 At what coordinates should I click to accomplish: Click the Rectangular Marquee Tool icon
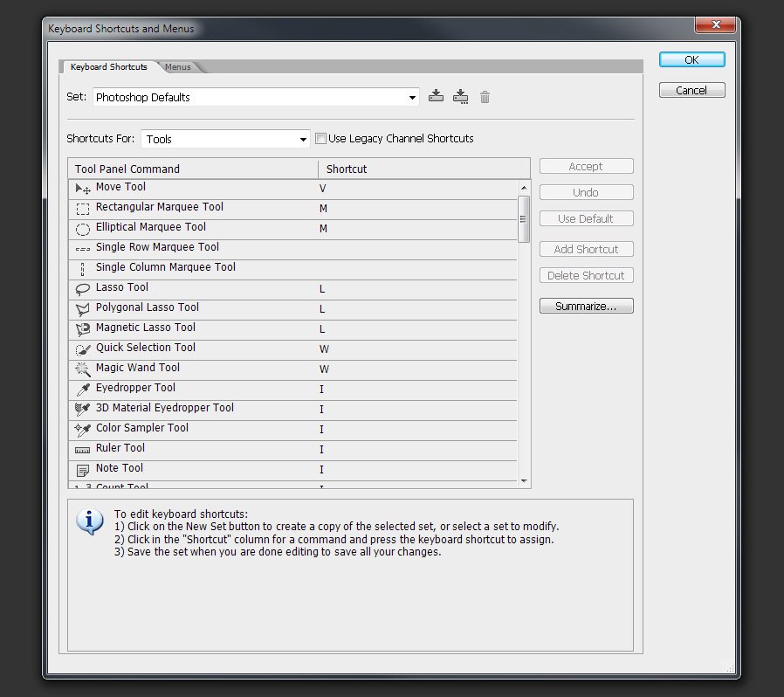coord(82,209)
